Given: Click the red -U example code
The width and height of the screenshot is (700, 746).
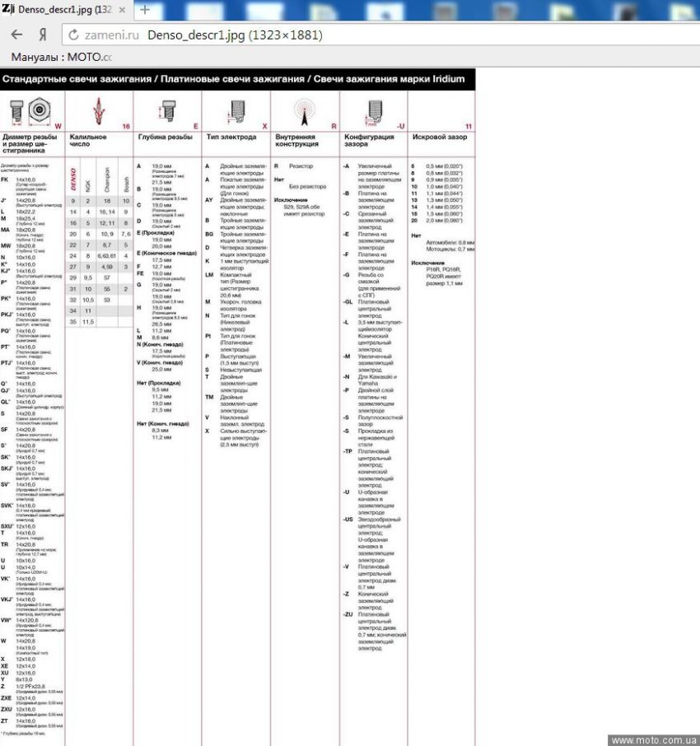Looking at the screenshot, I should [x=400, y=126].
